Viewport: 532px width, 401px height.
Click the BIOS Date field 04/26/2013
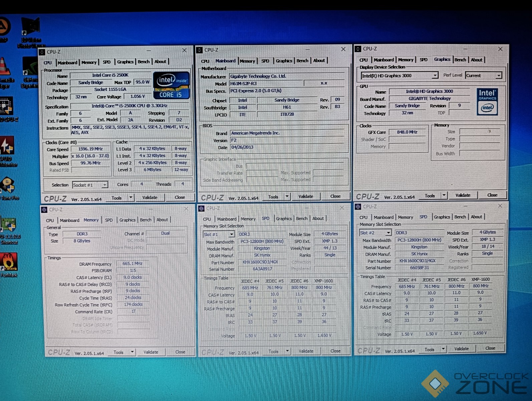[x=287, y=147]
